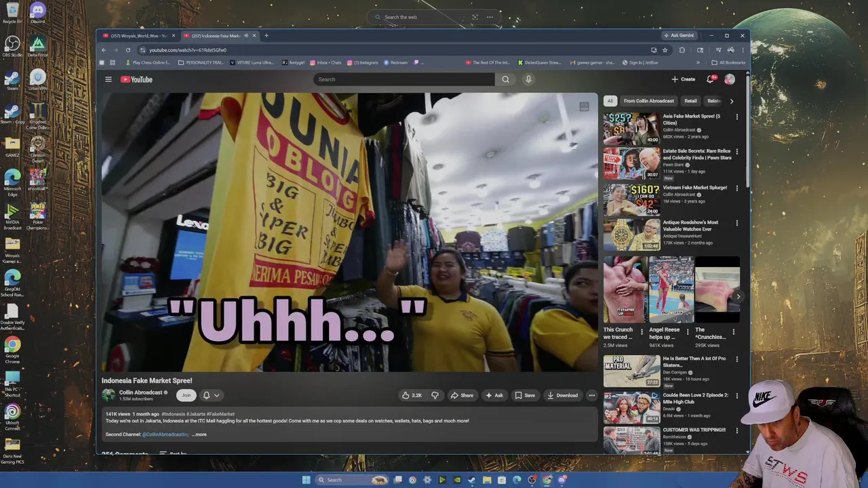The height and width of the screenshot is (488, 868).
Task: Open PERSONALITY TRAI... bookmark folder
Action: (201, 62)
